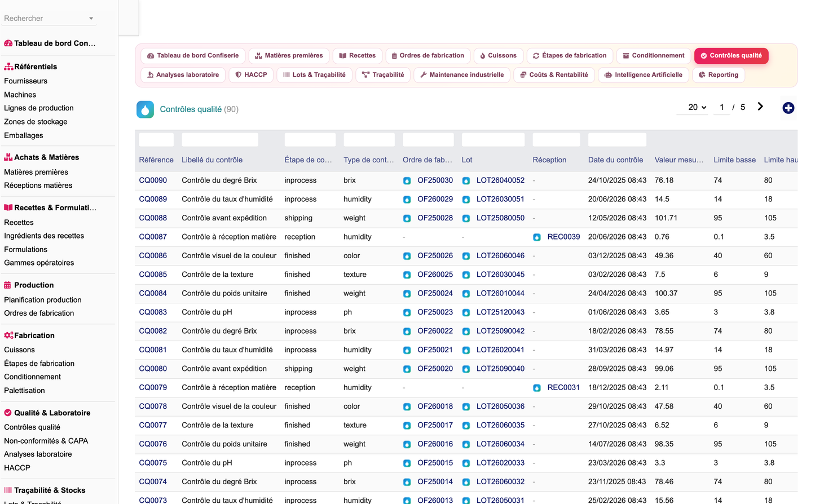This screenshot has height=504, width=815.
Task: Switch to Matières premières tab
Action: (289, 56)
